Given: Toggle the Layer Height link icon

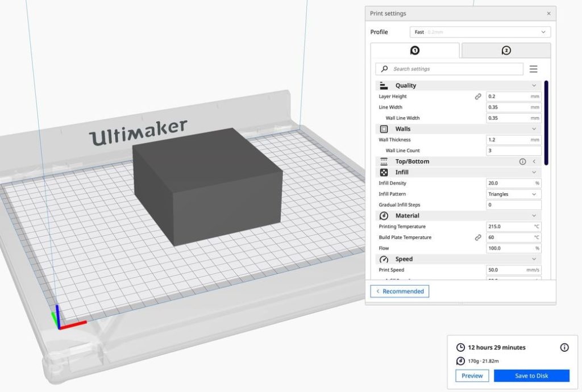Looking at the screenshot, I should (x=479, y=96).
